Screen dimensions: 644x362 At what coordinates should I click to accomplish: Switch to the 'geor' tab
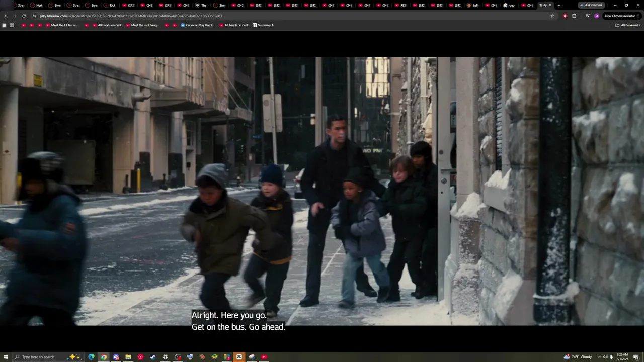pos(509,5)
